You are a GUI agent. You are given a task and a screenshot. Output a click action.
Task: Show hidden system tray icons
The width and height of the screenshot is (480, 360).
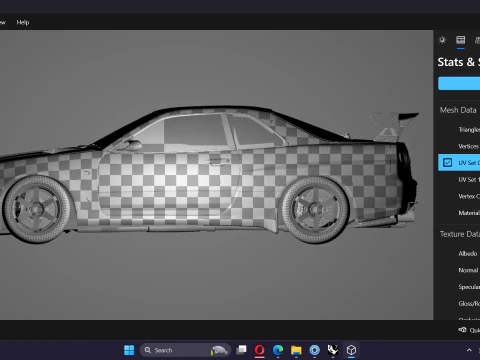(x=469, y=350)
